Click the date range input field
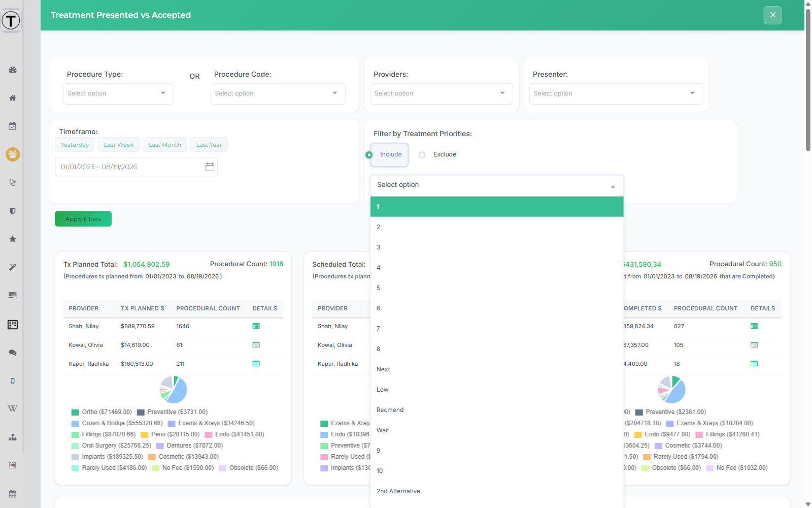 pyautogui.click(x=136, y=167)
